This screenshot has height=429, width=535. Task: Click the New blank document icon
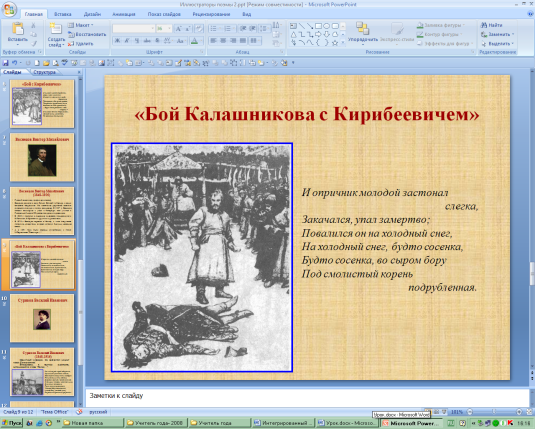(37, 63)
